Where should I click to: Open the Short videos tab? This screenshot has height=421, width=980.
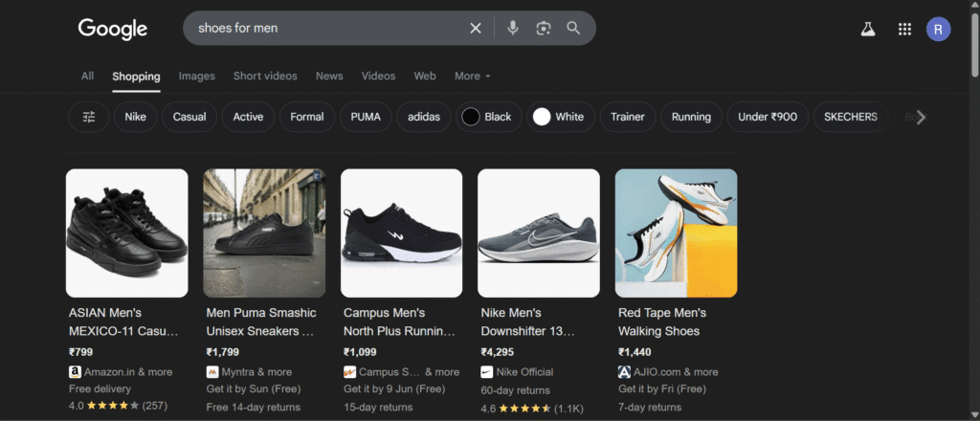265,77
